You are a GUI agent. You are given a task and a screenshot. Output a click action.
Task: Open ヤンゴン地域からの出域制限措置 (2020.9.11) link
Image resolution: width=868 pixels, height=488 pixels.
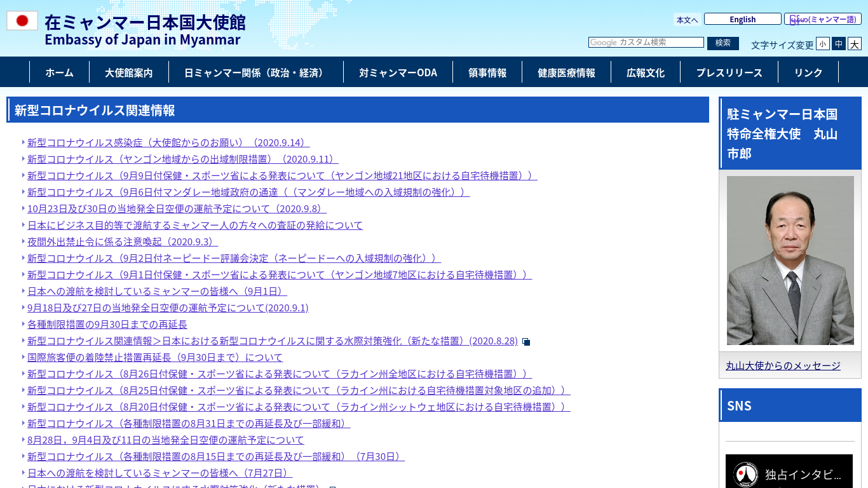point(183,159)
